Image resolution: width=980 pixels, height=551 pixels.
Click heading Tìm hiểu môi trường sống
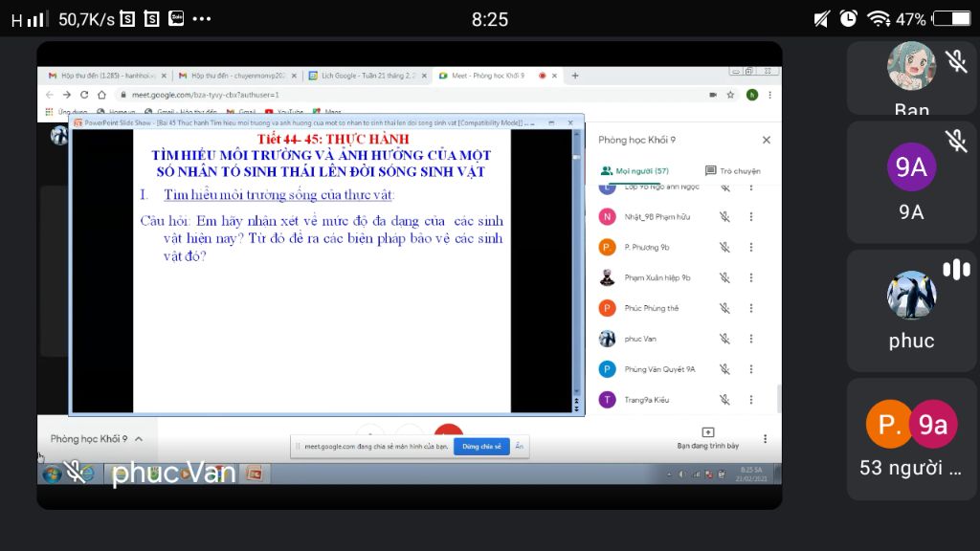(x=278, y=195)
